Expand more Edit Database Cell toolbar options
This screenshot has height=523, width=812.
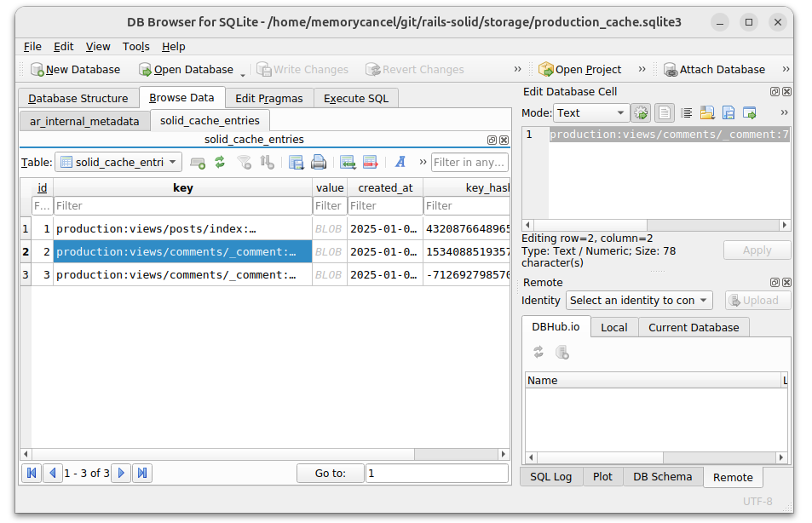784,112
